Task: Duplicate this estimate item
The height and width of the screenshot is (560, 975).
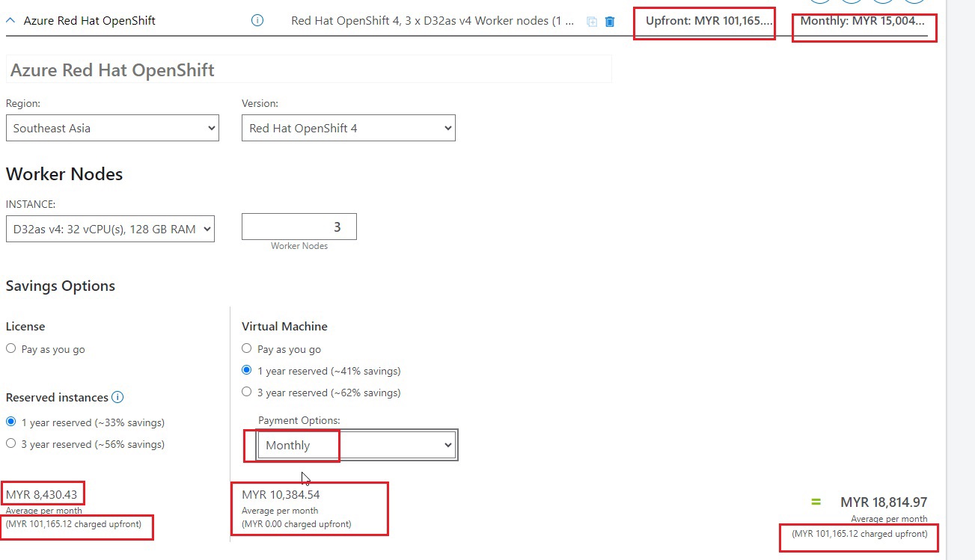Action: 591,21
